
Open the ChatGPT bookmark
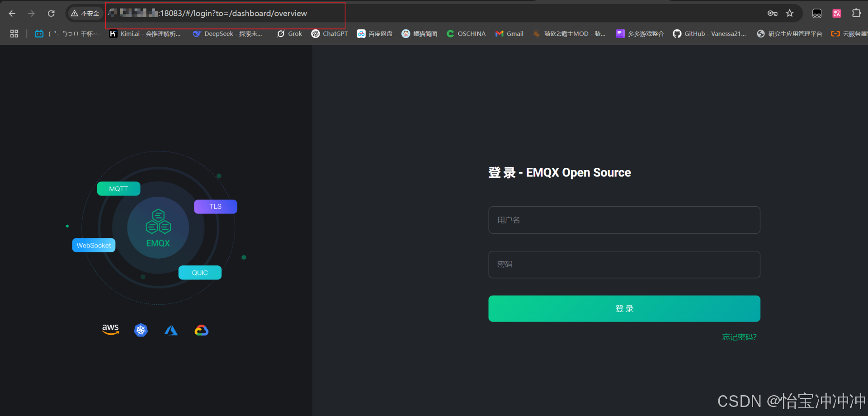pos(330,34)
